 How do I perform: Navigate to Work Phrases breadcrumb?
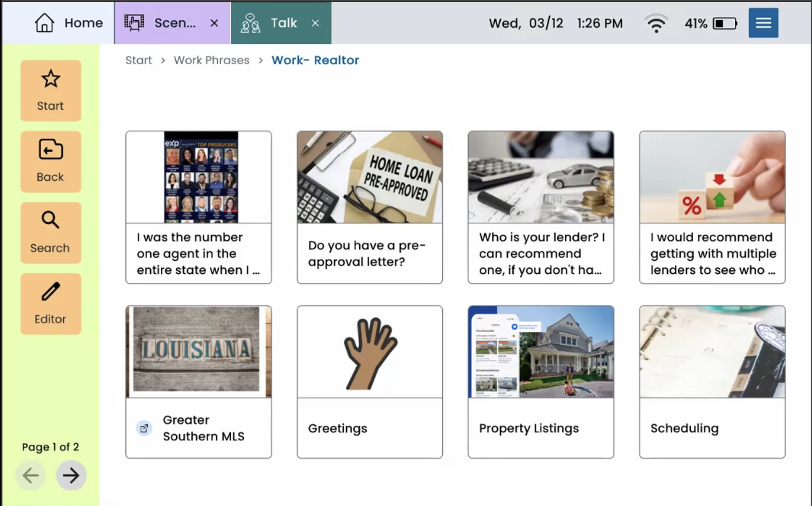[211, 60]
